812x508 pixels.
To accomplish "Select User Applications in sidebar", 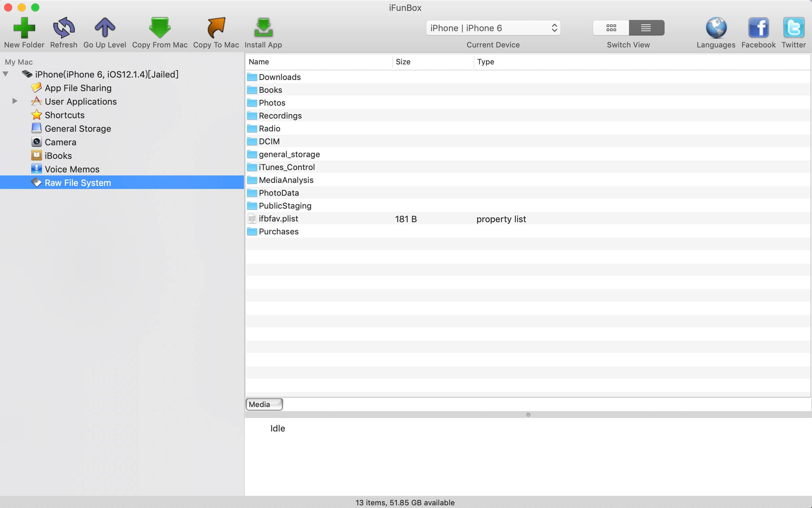I will point(122,102).
